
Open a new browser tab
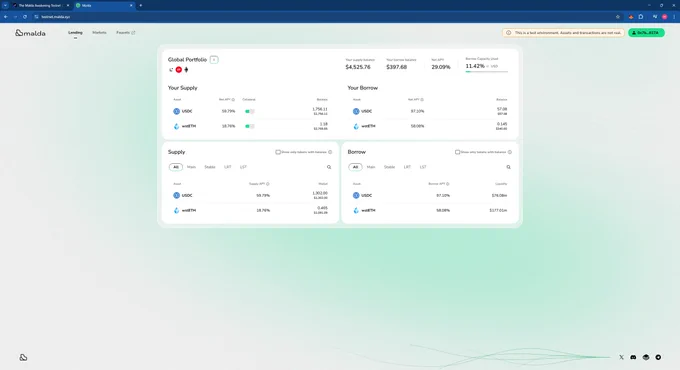click(x=141, y=6)
